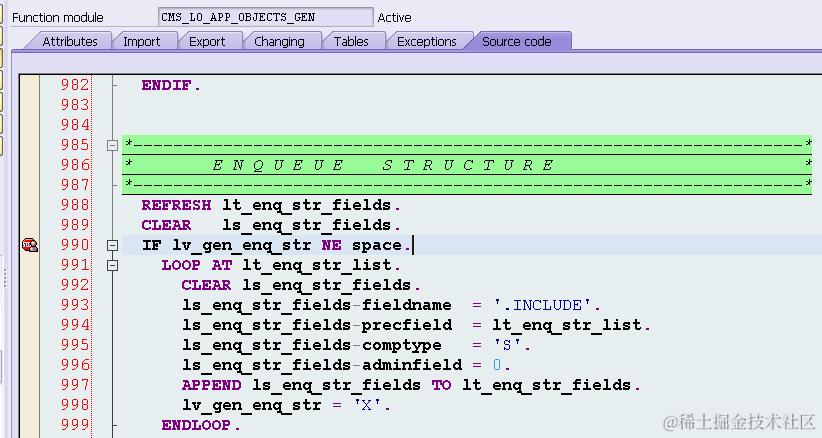Click the CLEAR statement on line 992
The width and height of the screenshot is (822, 438).
point(301,285)
